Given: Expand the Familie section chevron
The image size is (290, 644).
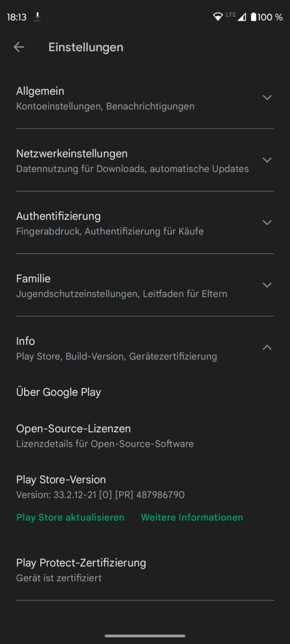Looking at the screenshot, I should click(267, 285).
